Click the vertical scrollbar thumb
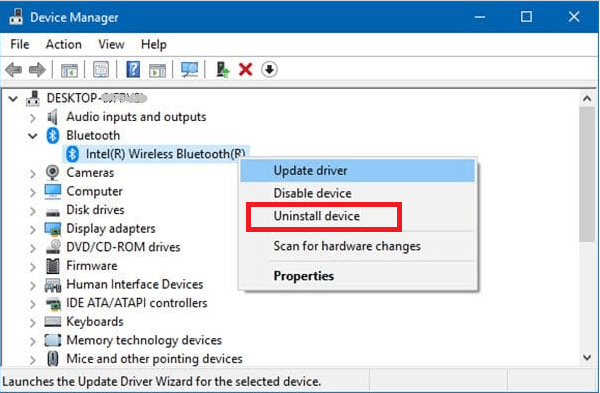 (x=587, y=174)
